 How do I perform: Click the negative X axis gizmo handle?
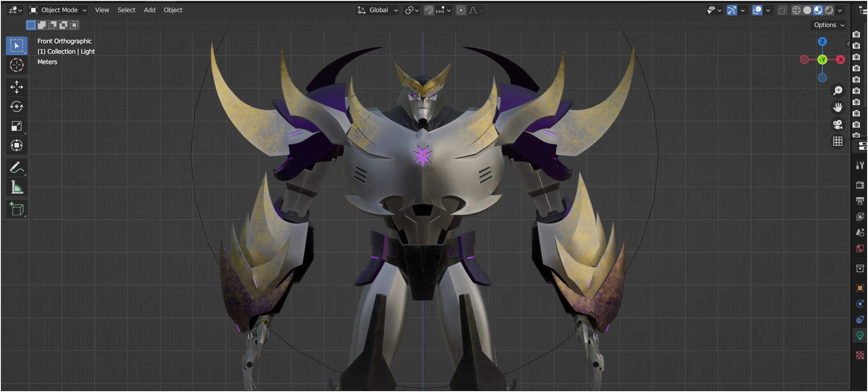coord(804,60)
